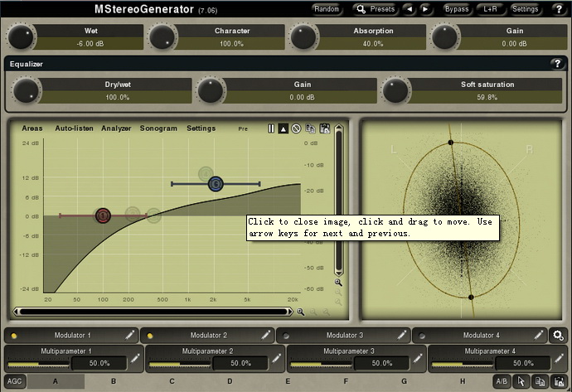Click the Wet knob

coord(21,36)
